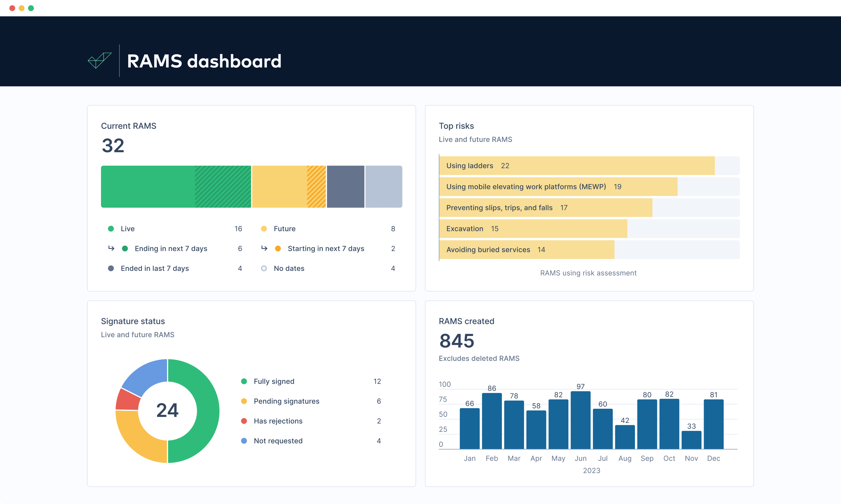Click the red Has rejections legend dot

click(x=244, y=421)
